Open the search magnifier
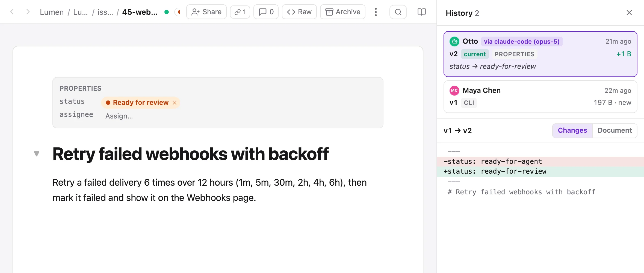 pyautogui.click(x=398, y=12)
